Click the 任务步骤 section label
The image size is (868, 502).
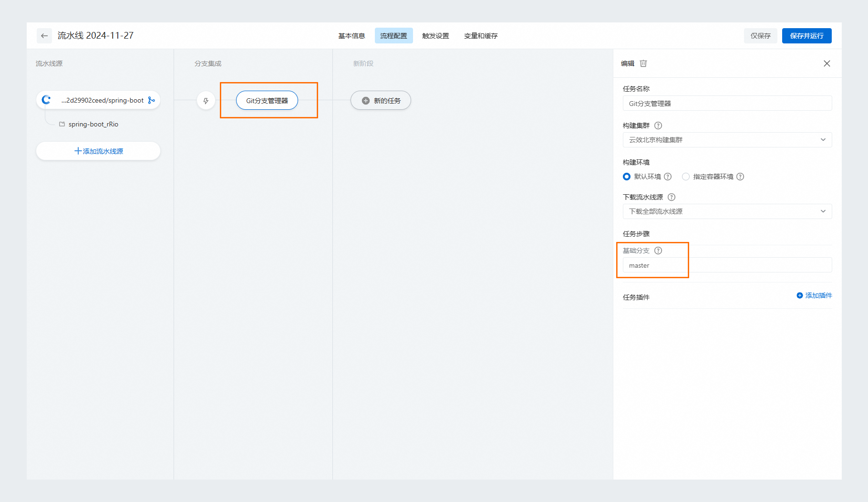point(636,234)
